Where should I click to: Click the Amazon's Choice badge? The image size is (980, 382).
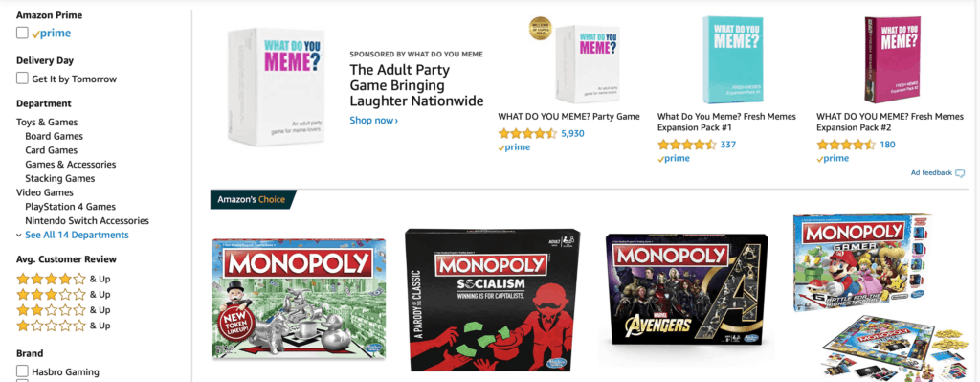[253, 199]
